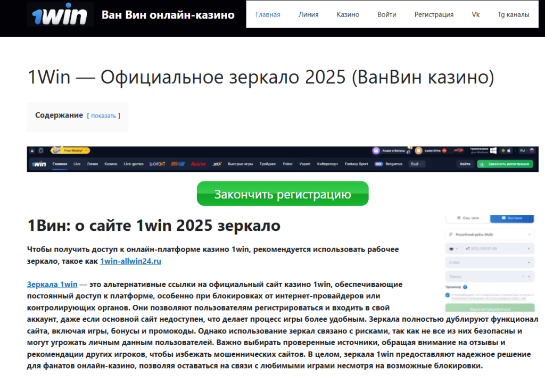Open the Российский рубль currency dropdown
545x392 pixels.
tap(490, 235)
